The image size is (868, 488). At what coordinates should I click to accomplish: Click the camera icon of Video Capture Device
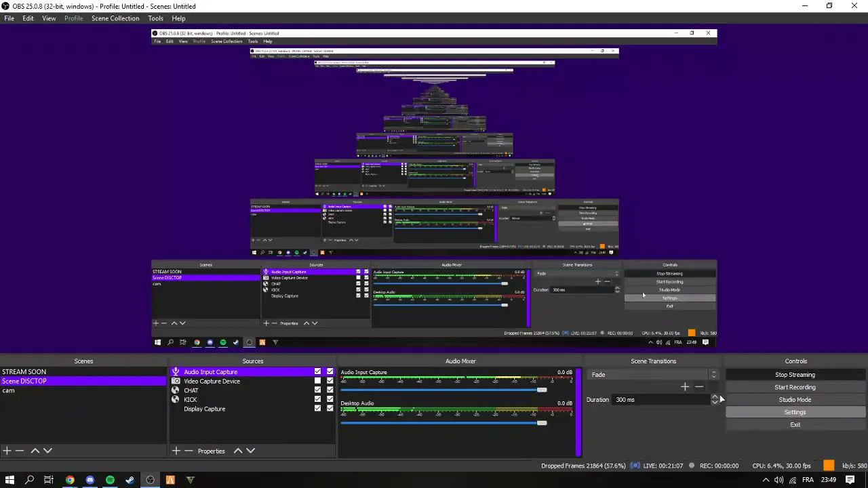coord(176,381)
